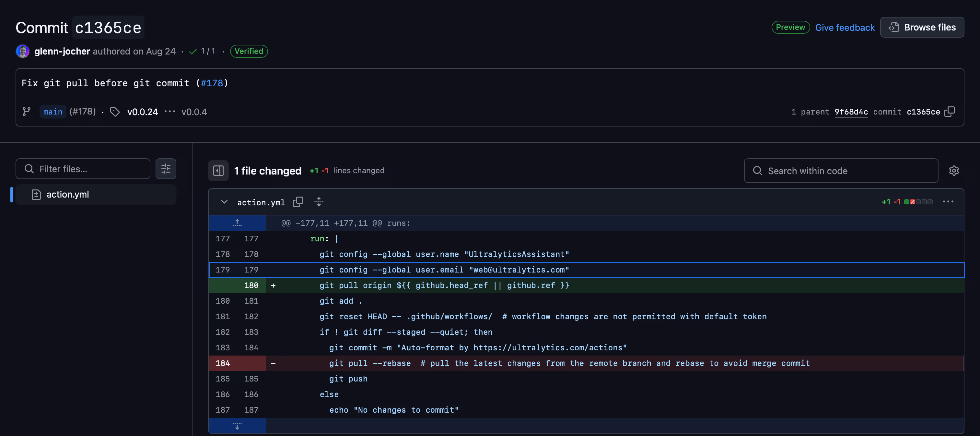The width and height of the screenshot is (980, 436).
Task: Focus the Search within code field
Action: (x=841, y=171)
